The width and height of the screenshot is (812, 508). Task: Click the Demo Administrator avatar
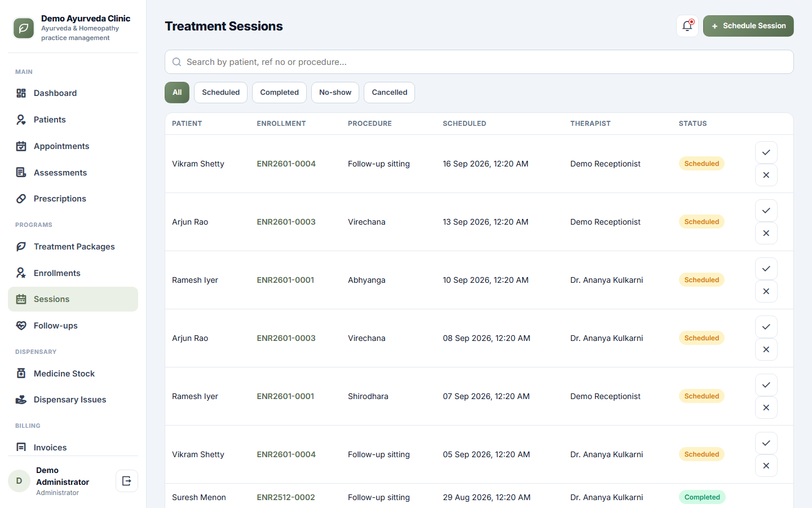(19, 481)
